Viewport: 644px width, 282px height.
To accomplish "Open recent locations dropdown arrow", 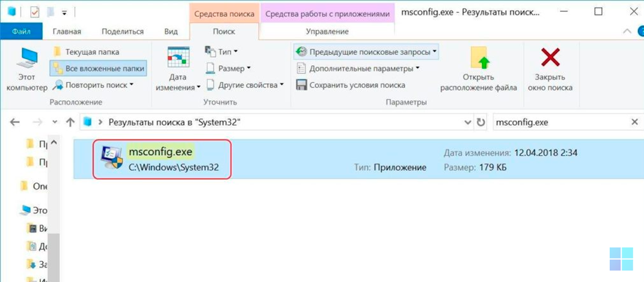I will point(55,122).
